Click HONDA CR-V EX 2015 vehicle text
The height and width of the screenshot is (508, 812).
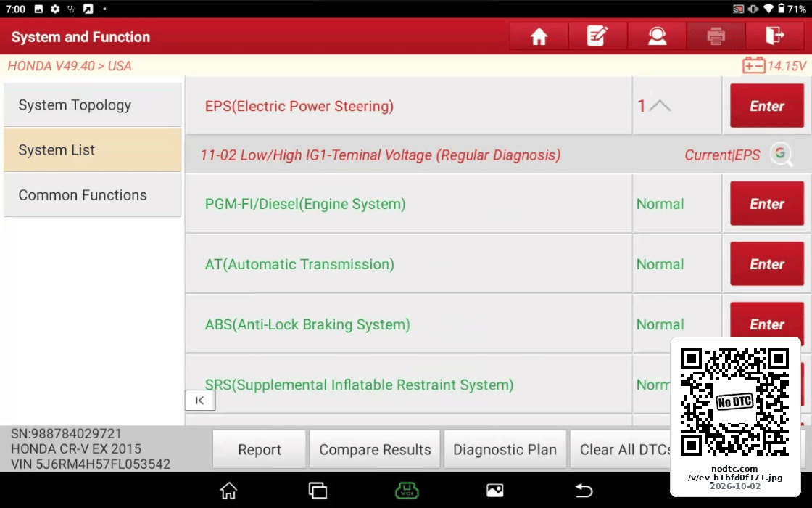(75, 448)
